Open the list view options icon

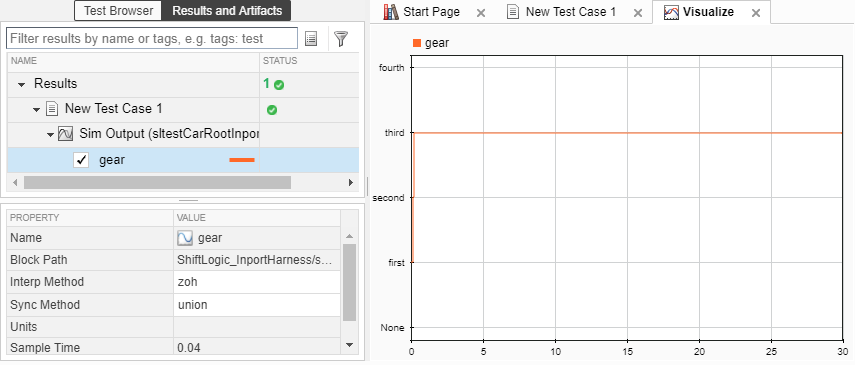pyautogui.click(x=311, y=39)
